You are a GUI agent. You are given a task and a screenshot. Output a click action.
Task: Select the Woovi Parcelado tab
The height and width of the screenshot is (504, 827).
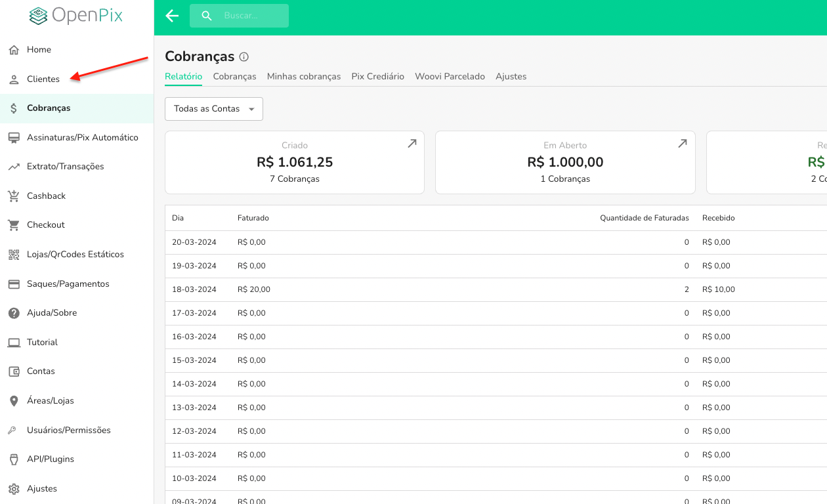(450, 77)
